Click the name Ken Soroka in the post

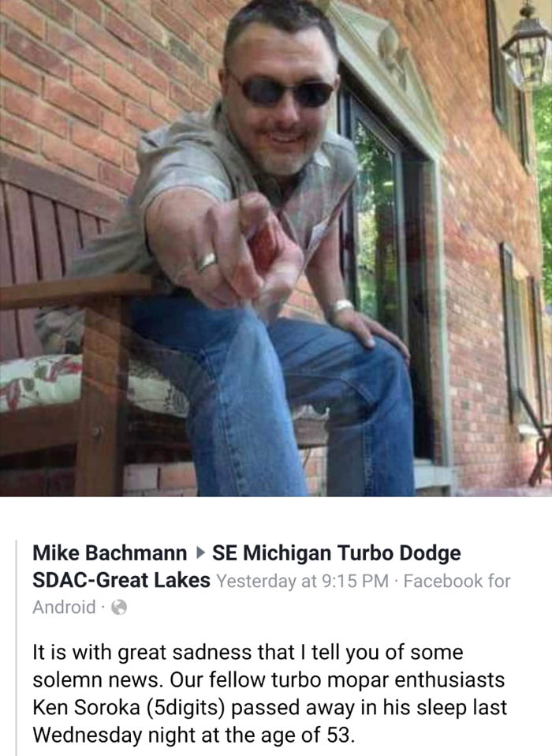coord(85,708)
